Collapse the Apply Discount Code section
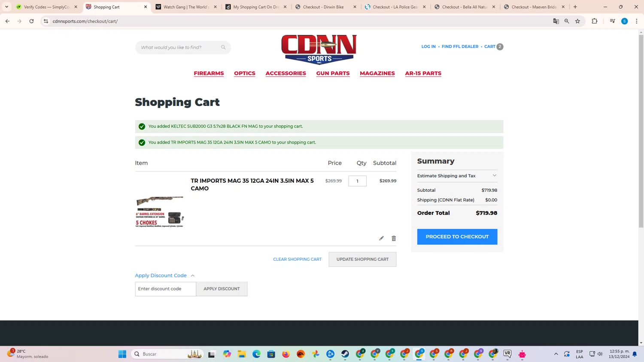The image size is (644, 362). coord(165,275)
